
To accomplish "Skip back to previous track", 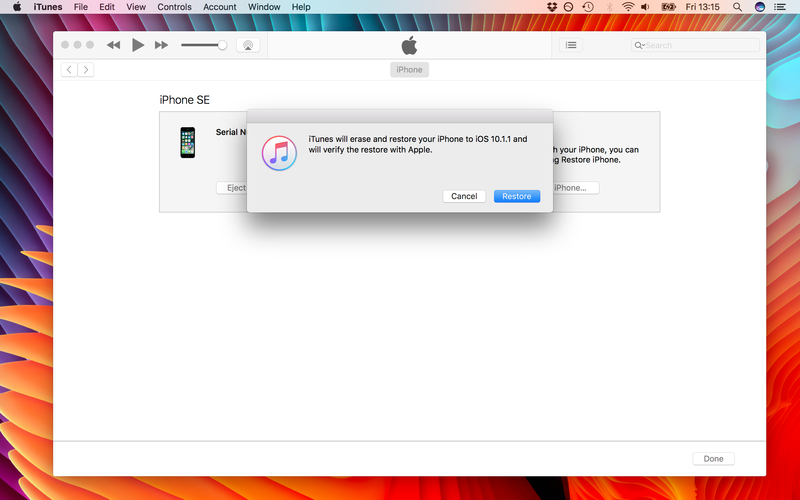I will coord(113,45).
